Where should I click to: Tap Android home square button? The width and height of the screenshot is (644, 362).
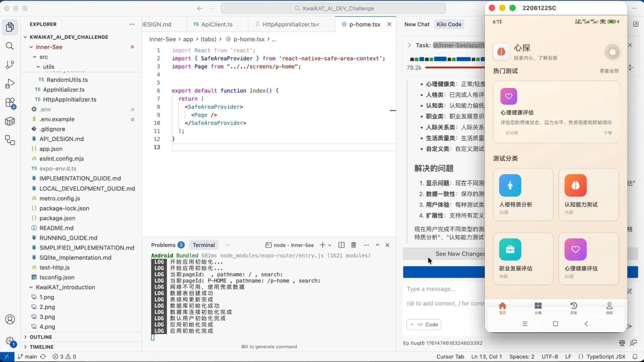coord(555,324)
